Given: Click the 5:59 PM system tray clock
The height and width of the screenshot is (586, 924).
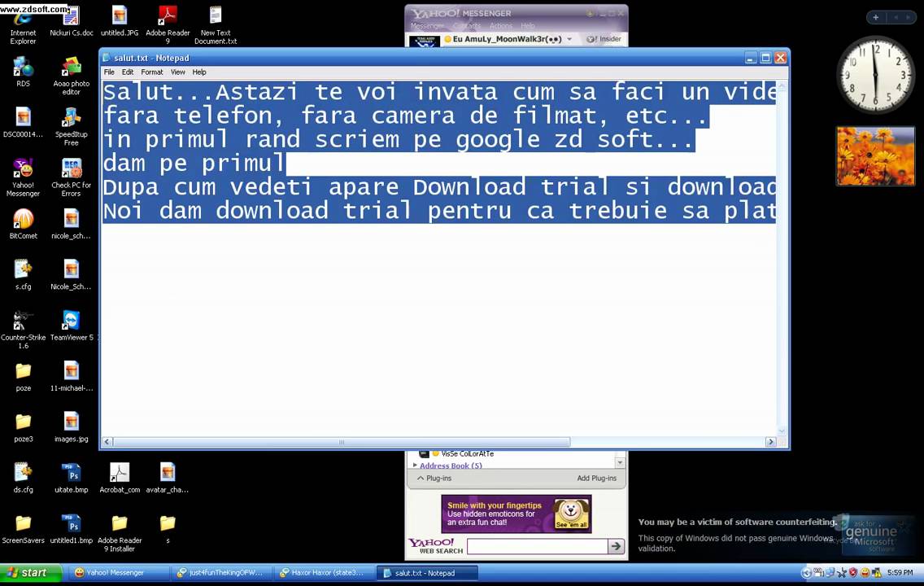Looking at the screenshot, I should (900, 572).
